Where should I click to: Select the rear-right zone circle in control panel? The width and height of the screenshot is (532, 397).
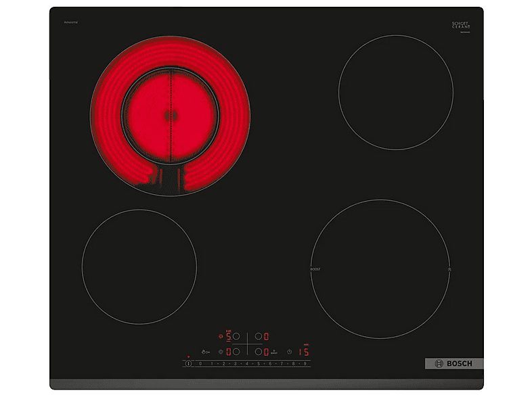coord(259,336)
